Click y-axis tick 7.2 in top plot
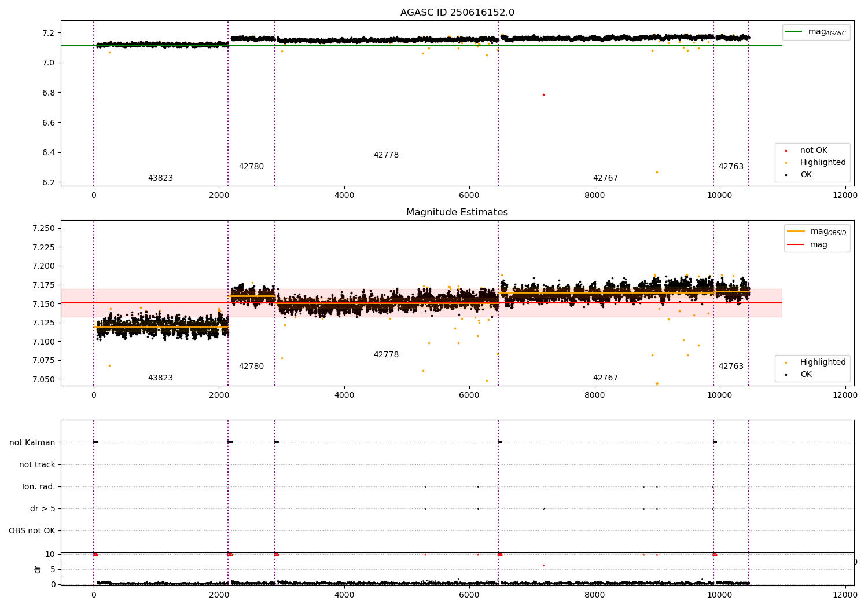The image size is (868, 608). 49,33
